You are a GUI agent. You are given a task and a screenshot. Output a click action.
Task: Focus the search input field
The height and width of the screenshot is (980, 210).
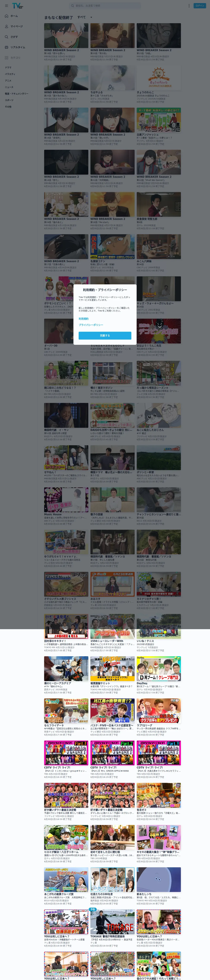105,6
